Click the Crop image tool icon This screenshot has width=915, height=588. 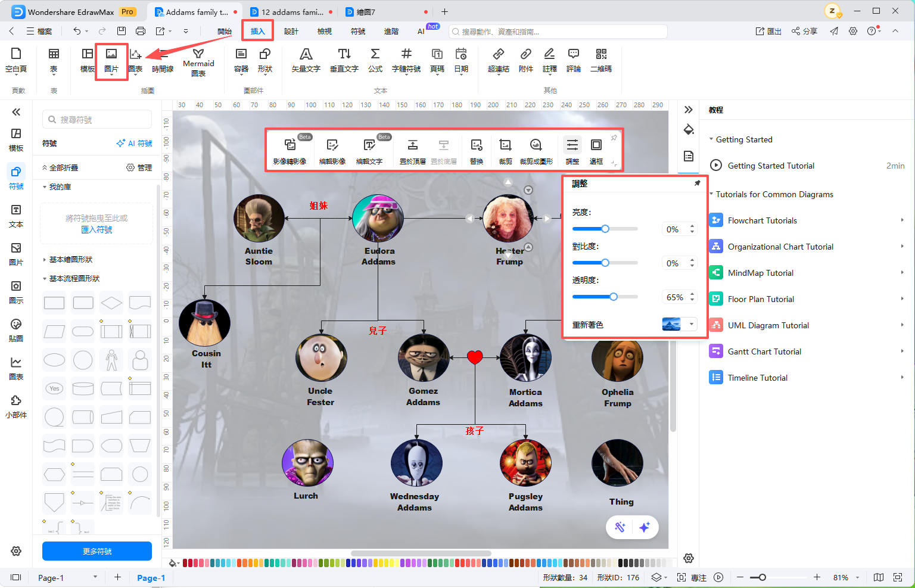(x=505, y=145)
